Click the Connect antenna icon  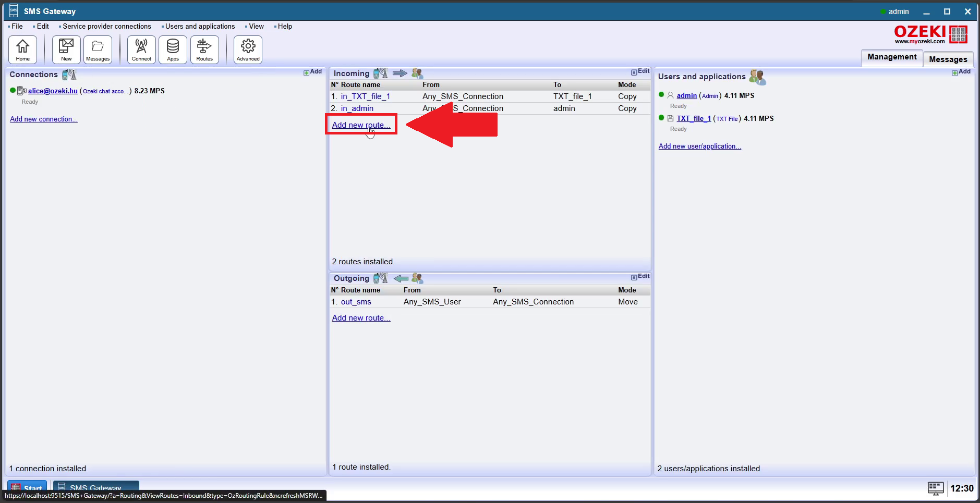(x=141, y=50)
